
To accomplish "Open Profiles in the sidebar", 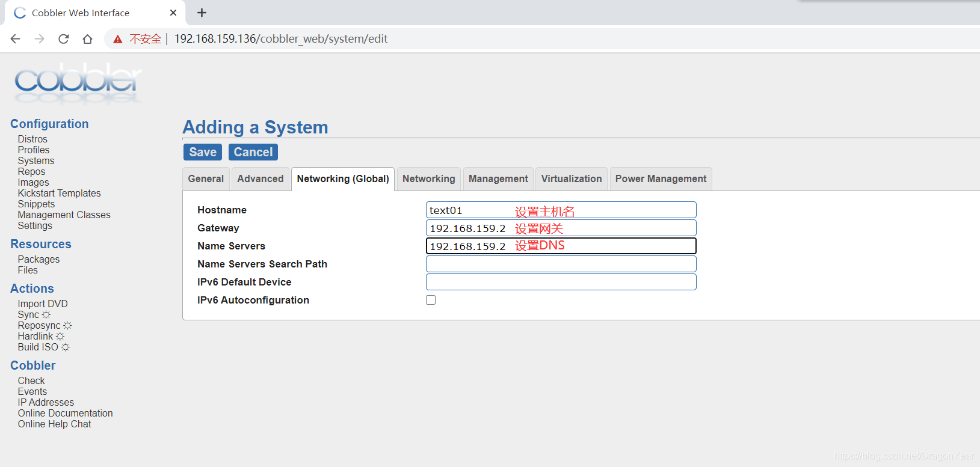I will click(x=34, y=150).
